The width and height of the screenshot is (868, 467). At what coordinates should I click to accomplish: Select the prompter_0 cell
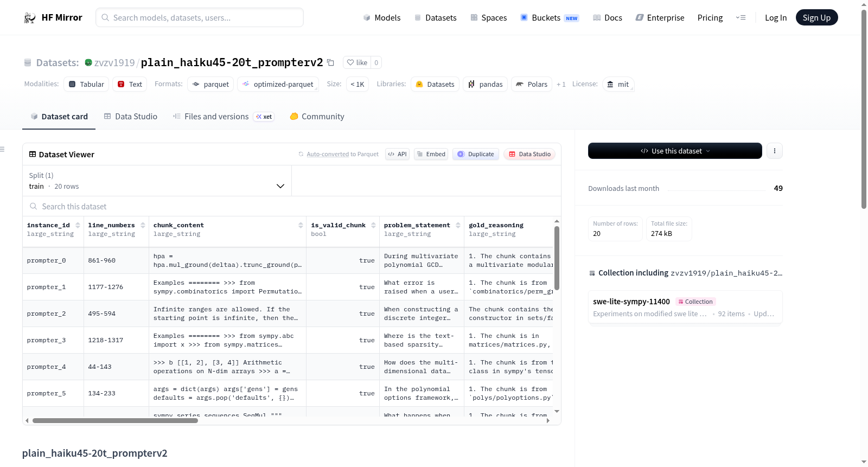53,260
